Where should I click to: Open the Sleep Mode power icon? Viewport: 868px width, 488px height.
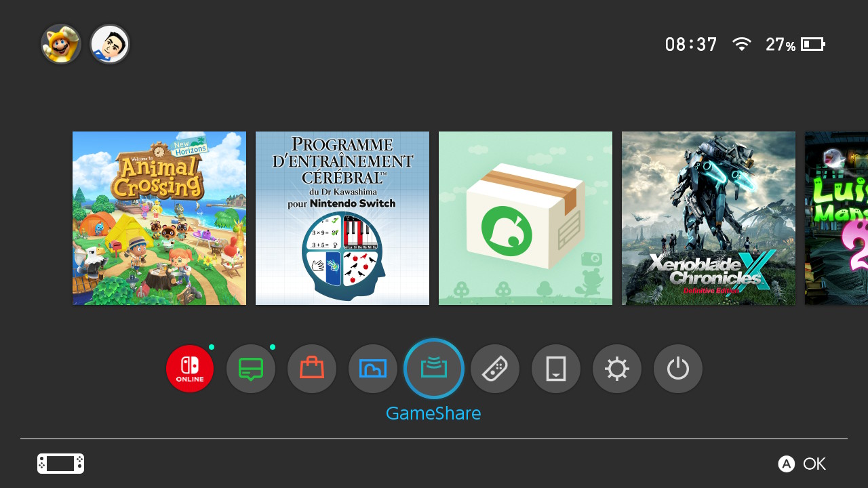coord(678,369)
